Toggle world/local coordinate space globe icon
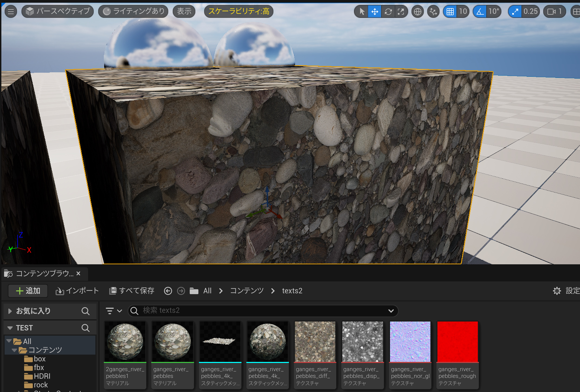Image resolution: width=580 pixels, height=392 pixels. [x=417, y=12]
